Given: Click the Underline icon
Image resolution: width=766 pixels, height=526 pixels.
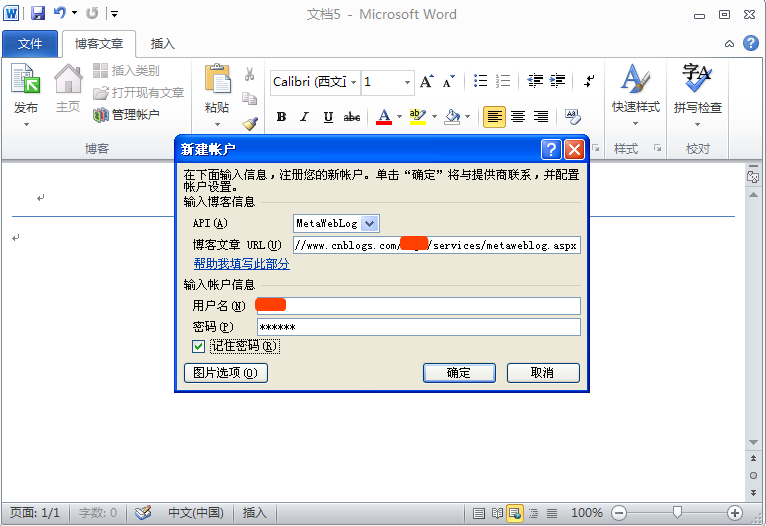Looking at the screenshot, I should point(328,117).
